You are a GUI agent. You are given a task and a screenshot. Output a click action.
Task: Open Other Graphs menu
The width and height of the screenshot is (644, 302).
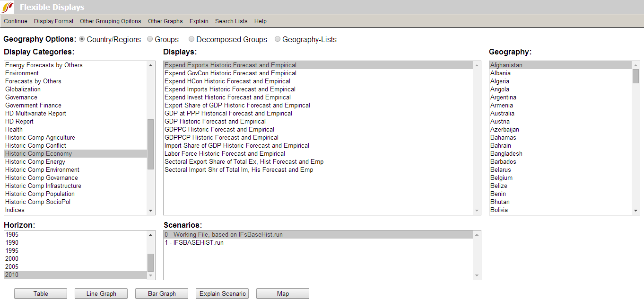point(165,21)
